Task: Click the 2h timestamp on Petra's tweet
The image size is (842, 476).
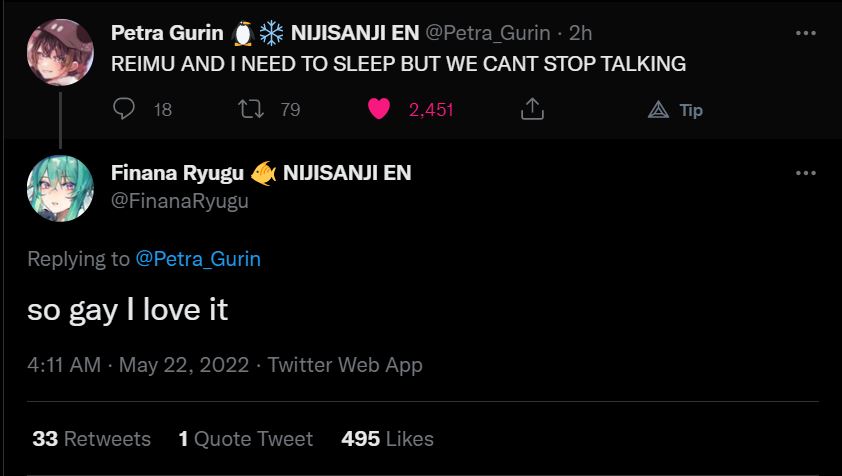Action: coord(580,33)
